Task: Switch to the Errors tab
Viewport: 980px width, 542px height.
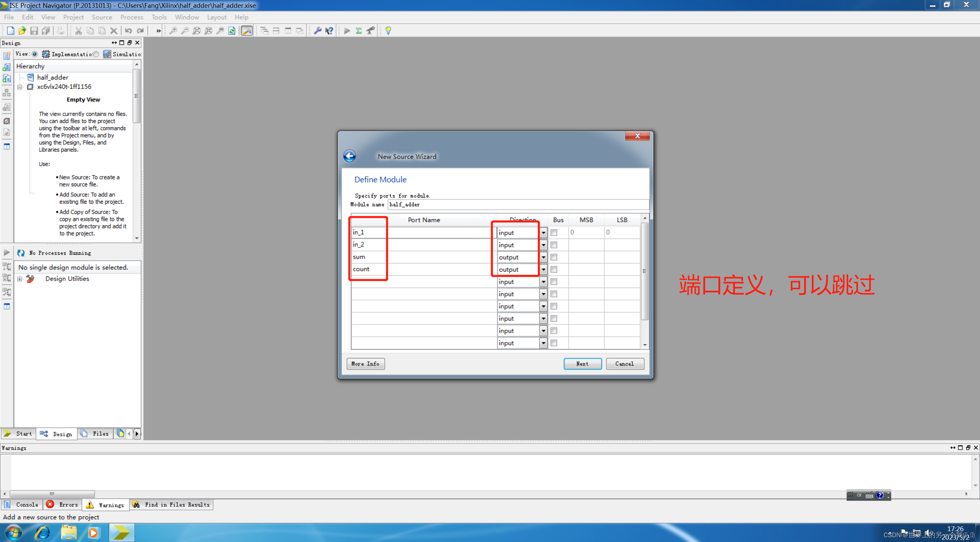Action: (x=63, y=504)
